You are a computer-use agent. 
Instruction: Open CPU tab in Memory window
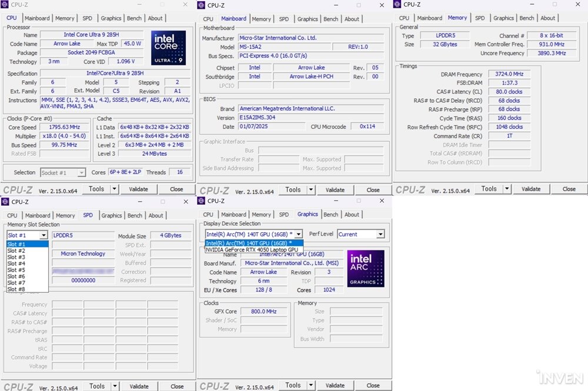tap(404, 18)
